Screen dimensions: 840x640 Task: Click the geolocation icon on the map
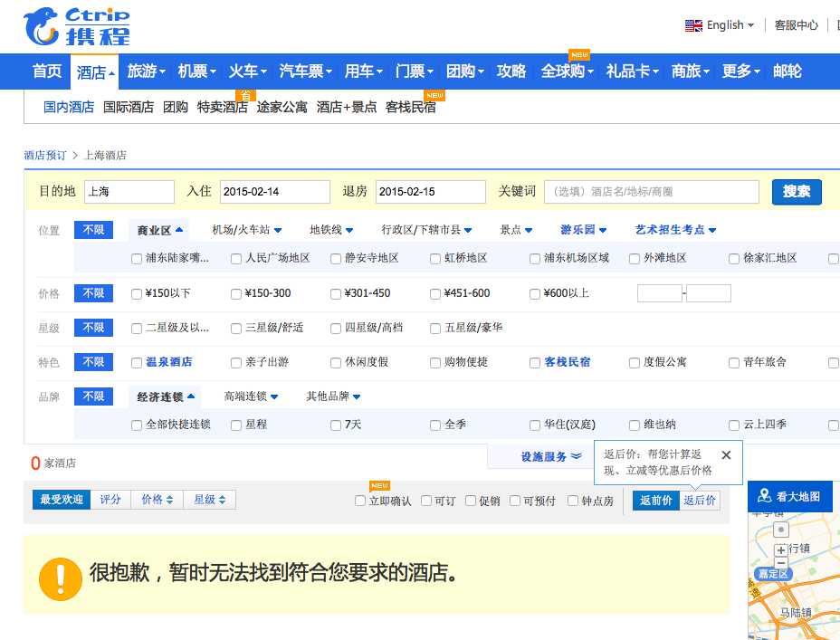pos(781,530)
